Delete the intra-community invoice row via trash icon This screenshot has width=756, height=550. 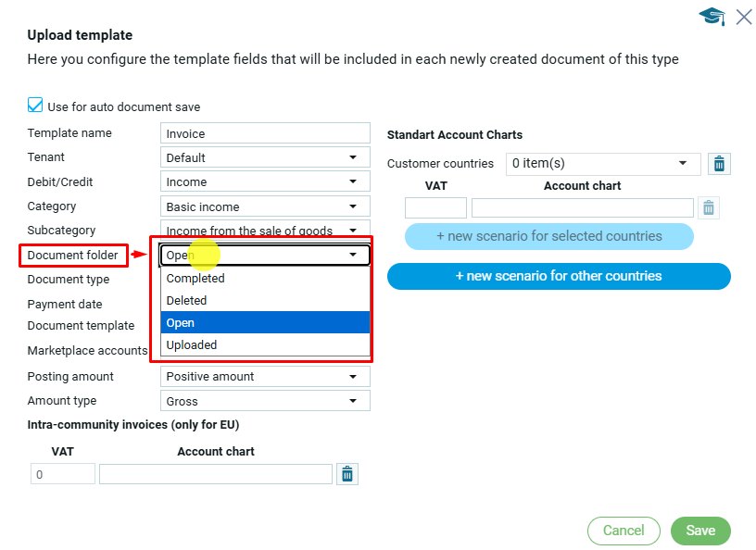tap(347, 474)
